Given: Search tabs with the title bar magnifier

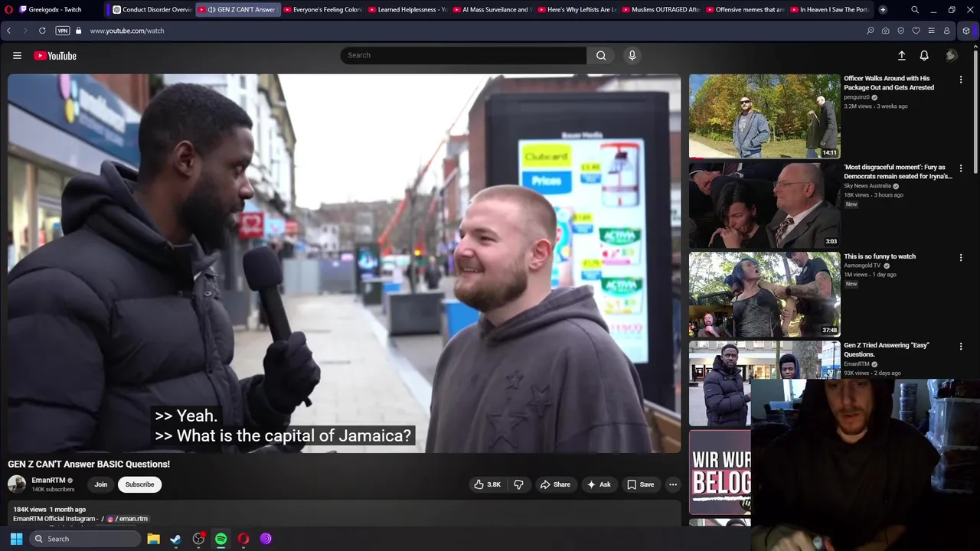Looking at the screenshot, I should point(915,10).
